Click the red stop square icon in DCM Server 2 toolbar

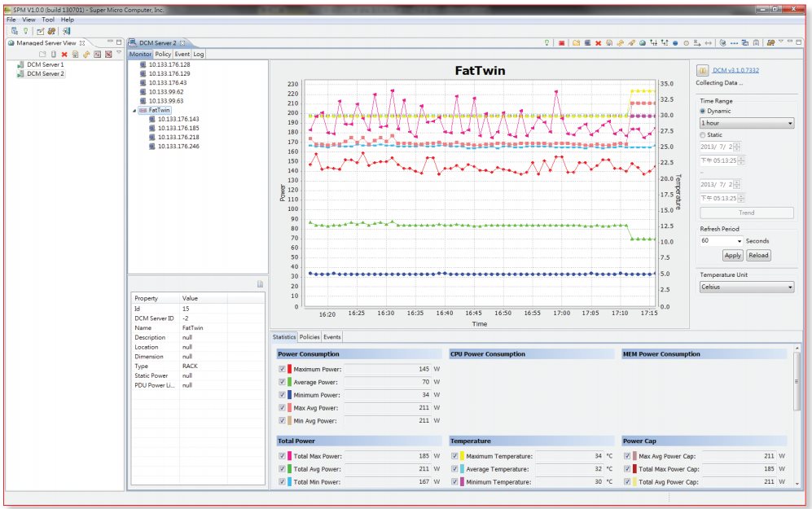coord(561,43)
